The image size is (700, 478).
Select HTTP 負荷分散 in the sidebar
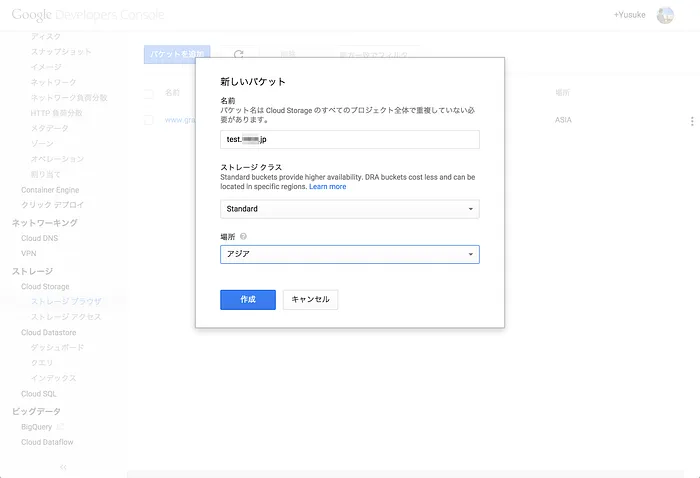[57, 113]
